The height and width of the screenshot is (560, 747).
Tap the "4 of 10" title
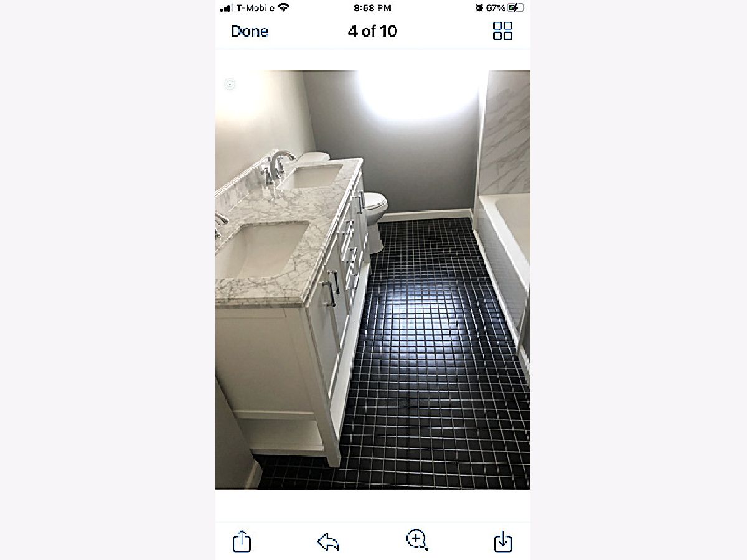click(372, 31)
